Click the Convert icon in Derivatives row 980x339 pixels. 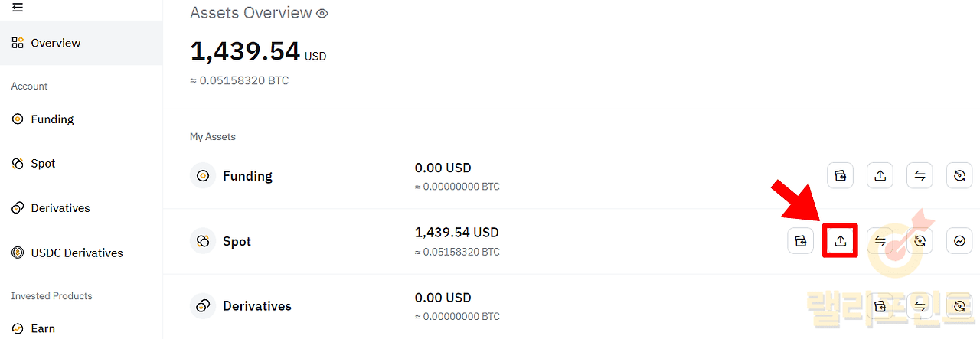pos(959,306)
